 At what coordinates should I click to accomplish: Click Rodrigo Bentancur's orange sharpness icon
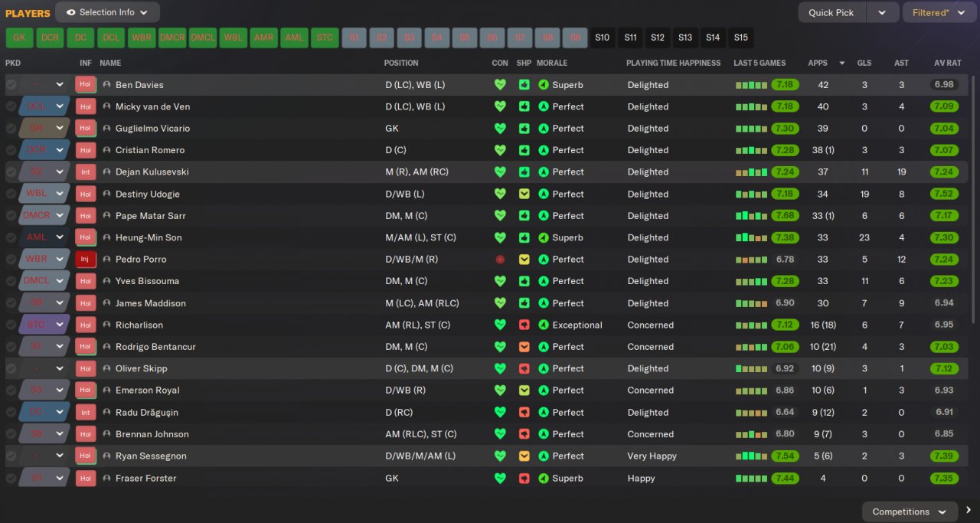pos(524,347)
